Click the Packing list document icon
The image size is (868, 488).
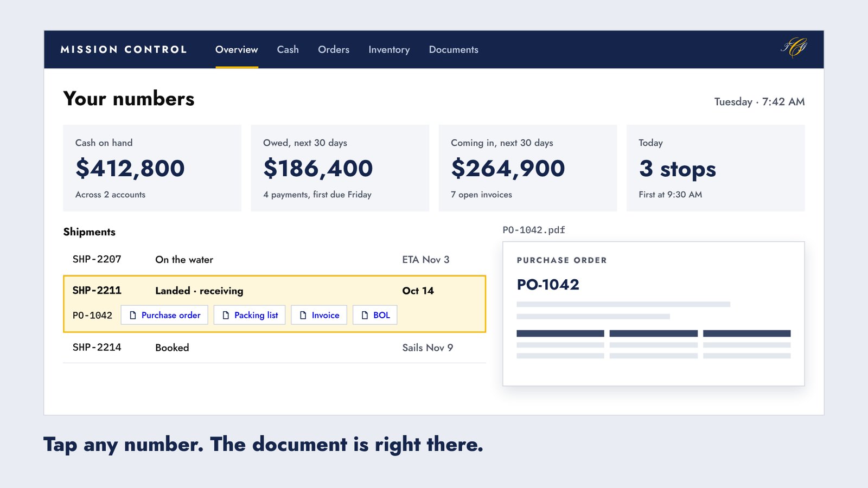[226, 315]
